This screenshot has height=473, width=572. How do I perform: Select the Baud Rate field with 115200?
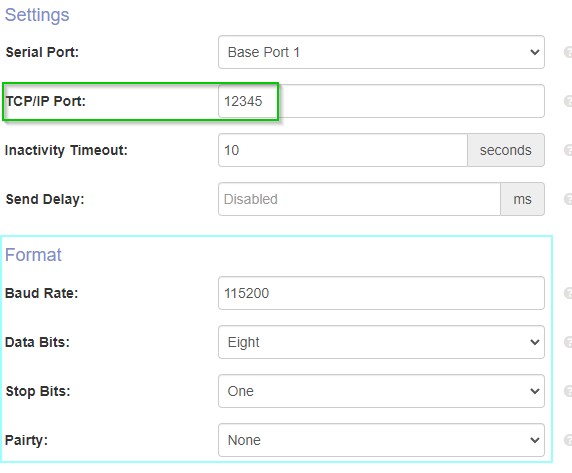(381, 293)
